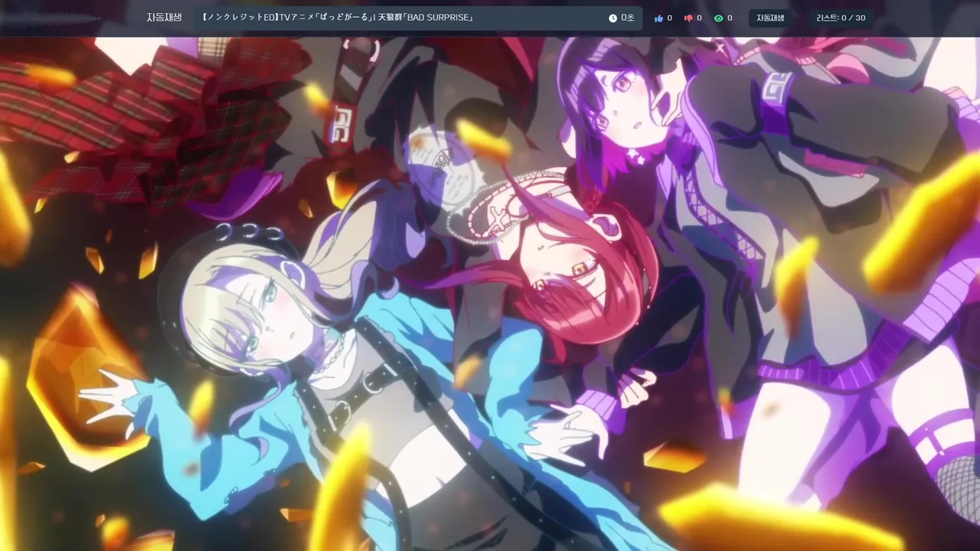The image size is (980, 551).
Task: Toggle the 자동재생 button near the list counter
Action: (770, 18)
